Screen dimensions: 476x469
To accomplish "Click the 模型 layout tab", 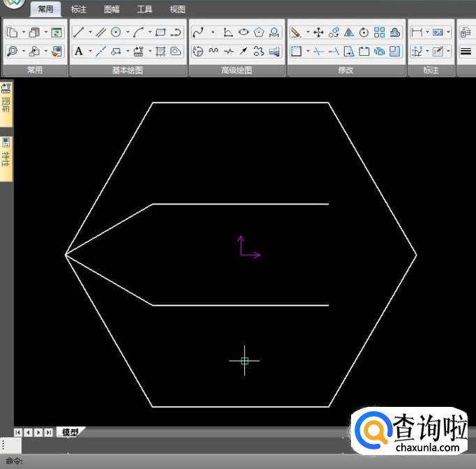I will pos(70,433).
